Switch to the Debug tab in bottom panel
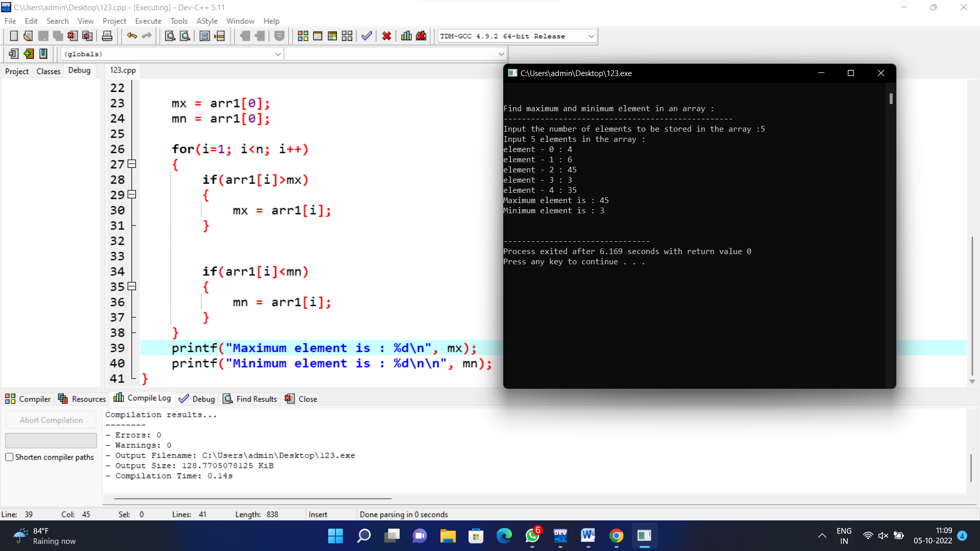The width and height of the screenshot is (980, 551). (x=202, y=398)
